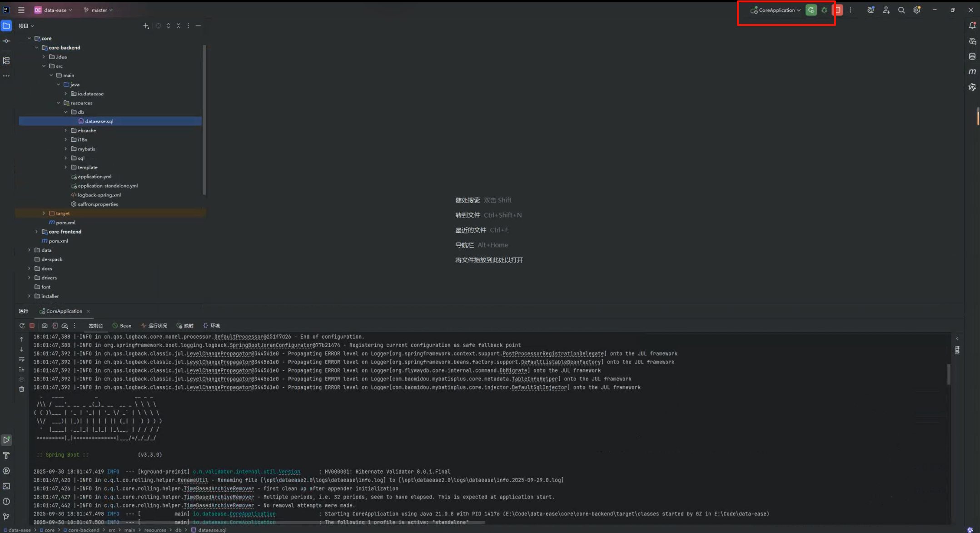
Task: Stop the running CoreApplication in top toolbar
Action: (838, 10)
